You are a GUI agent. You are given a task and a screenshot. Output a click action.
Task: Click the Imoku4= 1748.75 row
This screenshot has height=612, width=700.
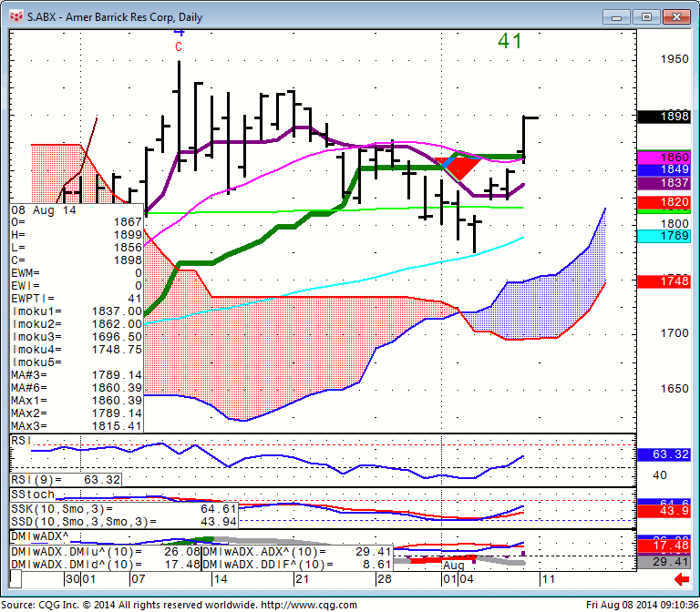tap(77, 350)
